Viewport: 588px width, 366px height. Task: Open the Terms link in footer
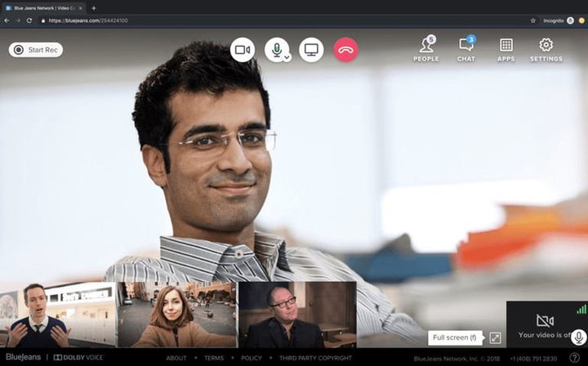pyautogui.click(x=214, y=358)
